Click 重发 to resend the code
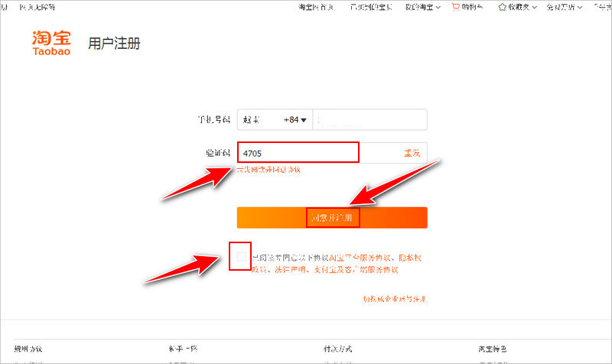This screenshot has height=364, width=612. point(412,153)
